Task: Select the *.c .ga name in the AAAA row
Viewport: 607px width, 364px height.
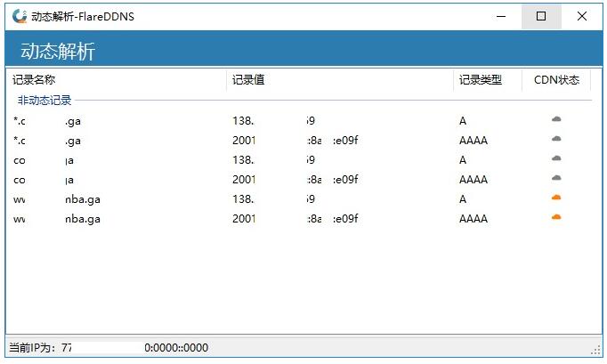Action: pos(47,141)
